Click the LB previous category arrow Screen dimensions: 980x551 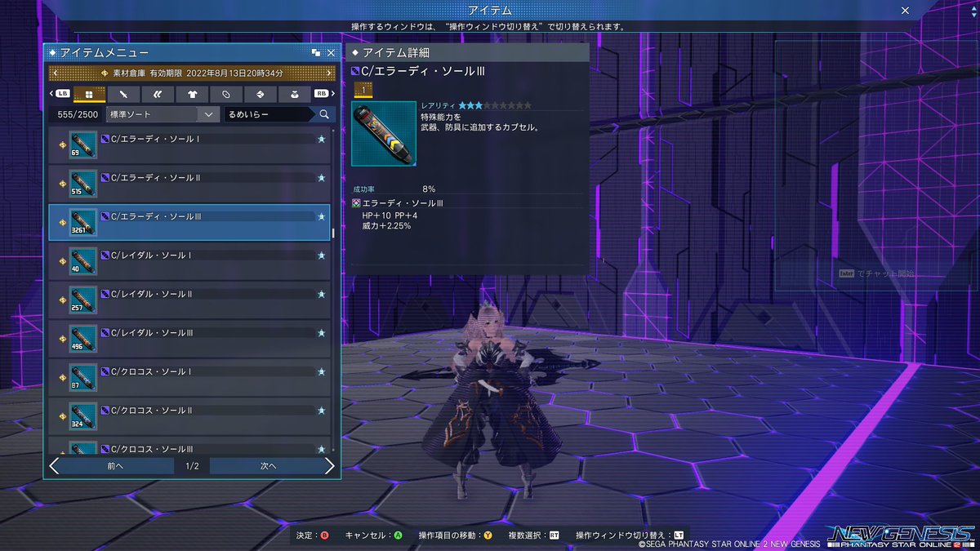pyautogui.click(x=60, y=94)
